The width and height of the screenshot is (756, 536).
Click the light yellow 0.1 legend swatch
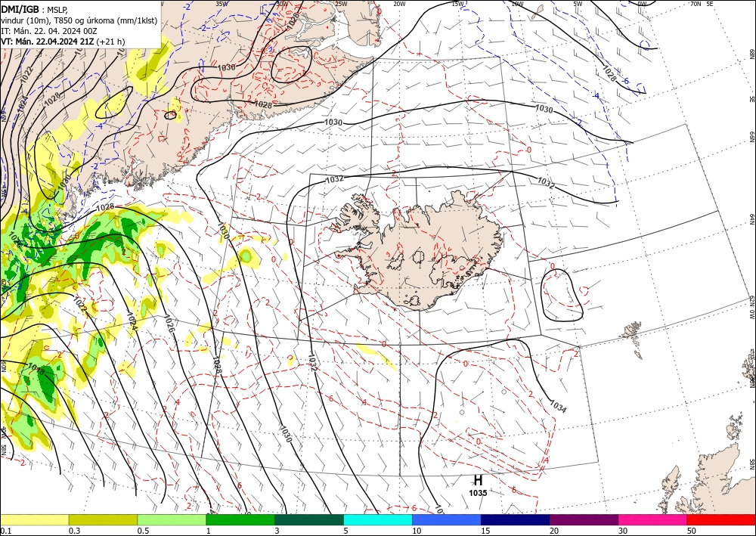34,519
